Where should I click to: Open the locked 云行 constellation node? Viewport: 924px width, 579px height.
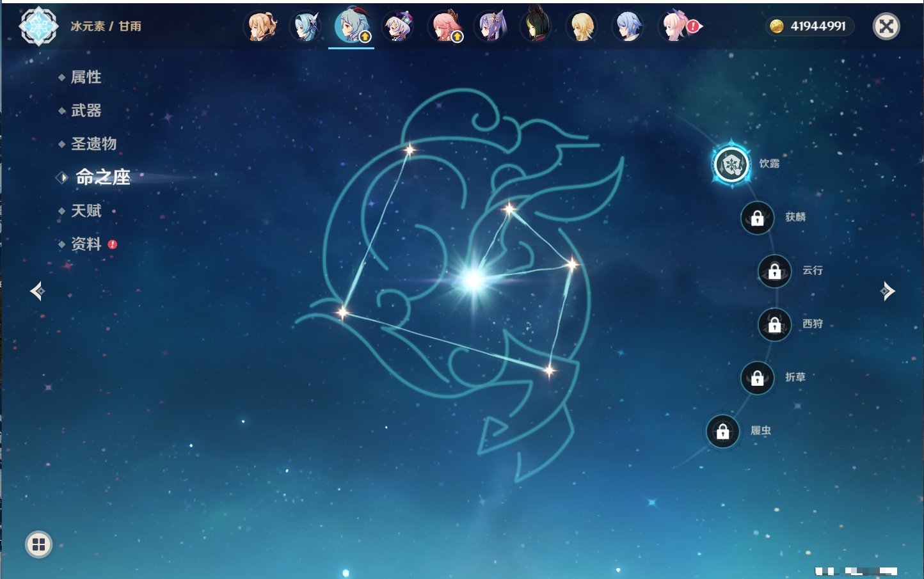click(774, 271)
